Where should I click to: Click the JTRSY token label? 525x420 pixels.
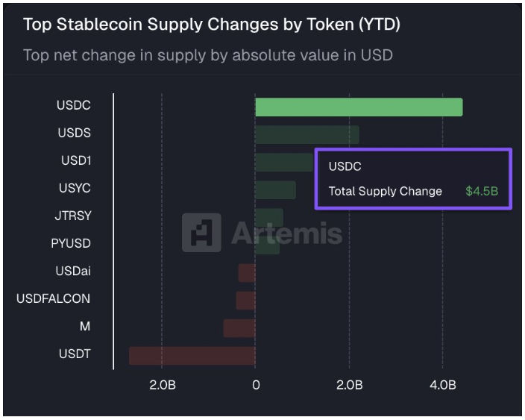click(x=72, y=216)
